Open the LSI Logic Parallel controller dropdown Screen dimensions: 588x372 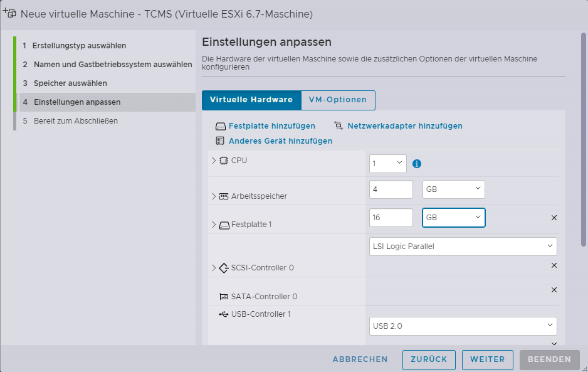pos(463,247)
